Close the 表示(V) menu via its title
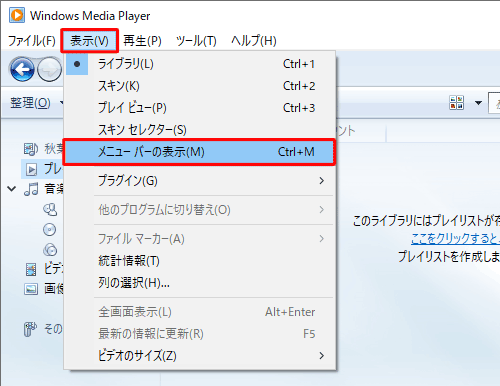Viewport: 500px width, 386px height. click(x=89, y=41)
